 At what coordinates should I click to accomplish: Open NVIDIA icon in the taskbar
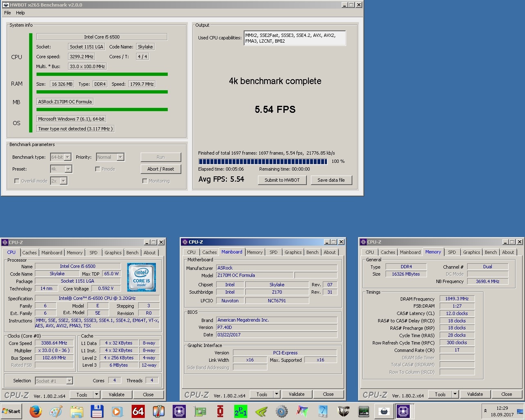[261, 411]
